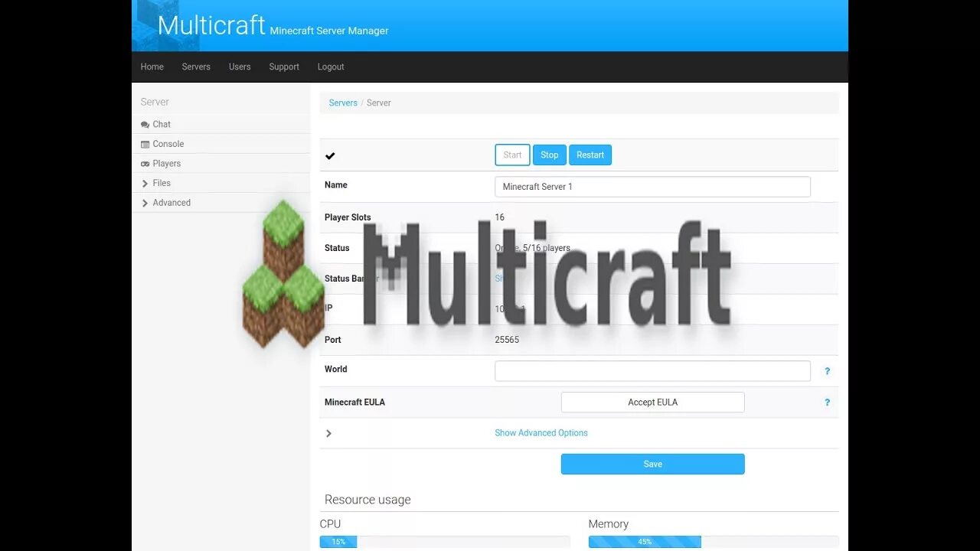Image resolution: width=980 pixels, height=551 pixels.
Task: Click the Servers breadcrumb link
Action: click(x=343, y=103)
